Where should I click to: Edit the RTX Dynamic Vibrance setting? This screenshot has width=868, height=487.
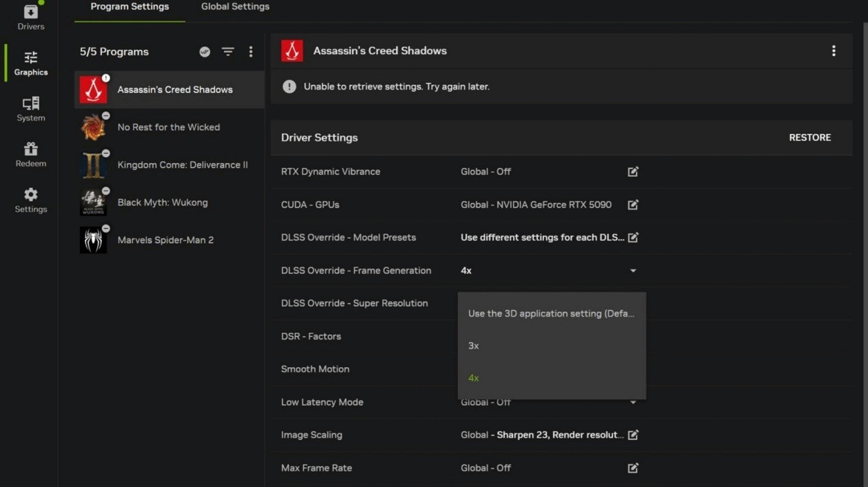[633, 172]
